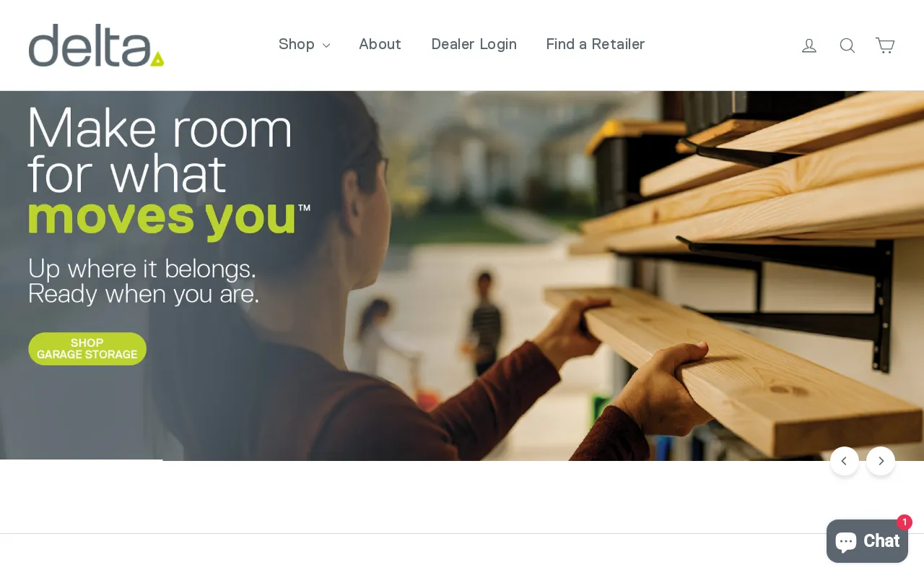This screenshot has height=578, width=924.
Task: Open the Shopify Chat widget
Action: click(867, 541)
